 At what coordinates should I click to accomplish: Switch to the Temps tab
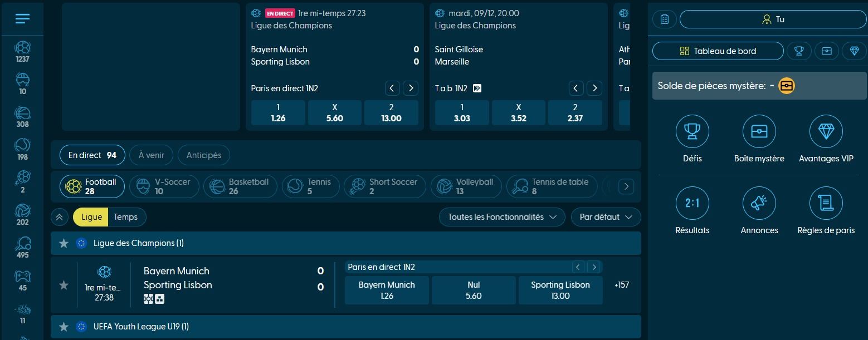click(126, 217)
